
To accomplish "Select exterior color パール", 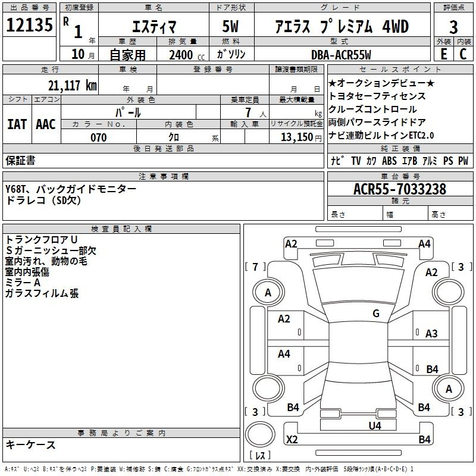I will pyautogui.click(x=128, y=112).
